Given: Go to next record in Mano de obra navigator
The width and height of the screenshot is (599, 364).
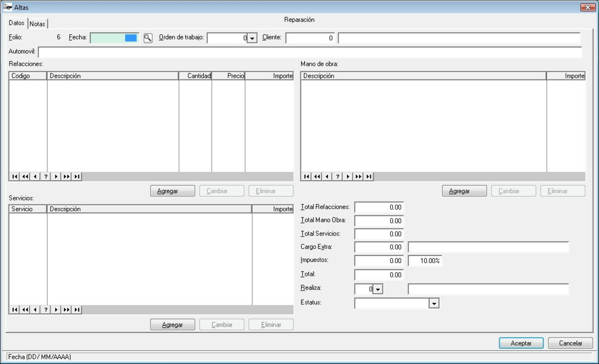Looking at the screenshot, I should 348,177.
